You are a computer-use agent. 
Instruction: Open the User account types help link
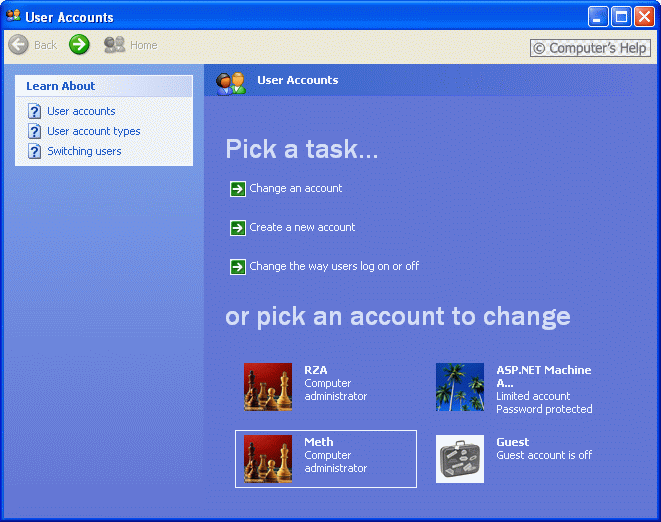pyautogui.click(x=94, y=131)
